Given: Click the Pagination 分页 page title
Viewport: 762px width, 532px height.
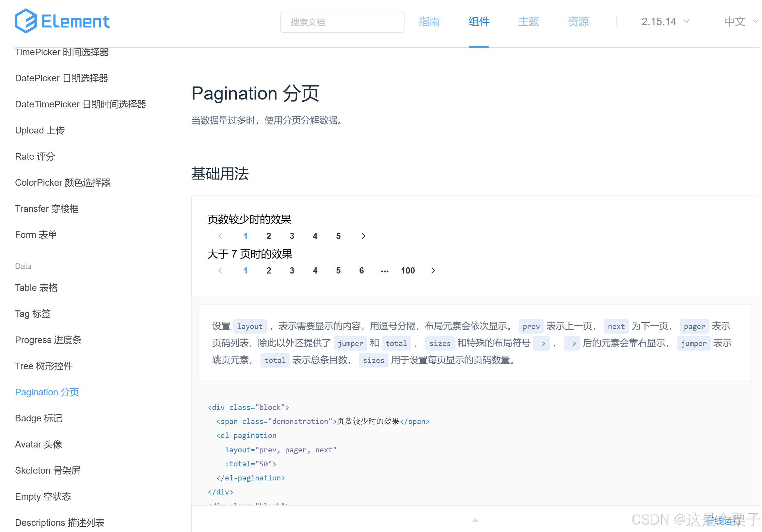Looking at the screenshot, I should [x=255, y=93].
